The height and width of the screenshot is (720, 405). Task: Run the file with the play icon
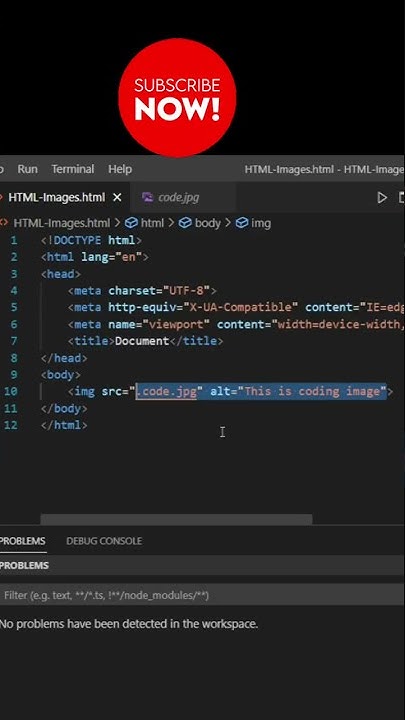382,198
